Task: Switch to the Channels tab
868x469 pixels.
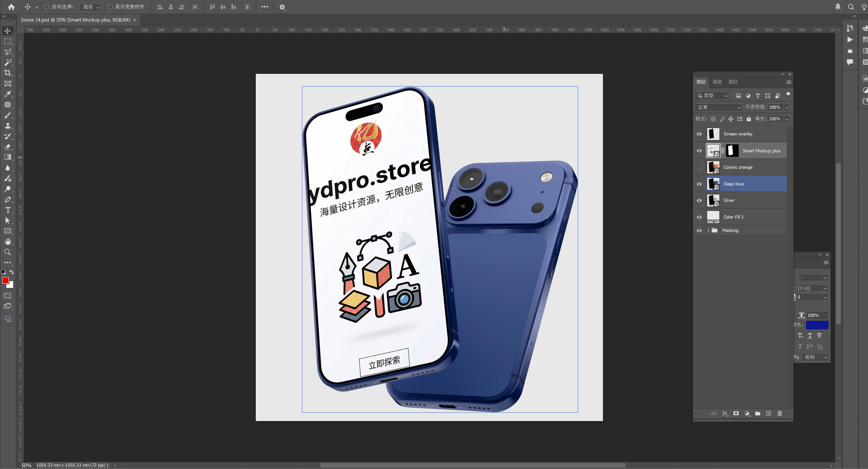Action: pyautogui.click(x=717, y=82)
